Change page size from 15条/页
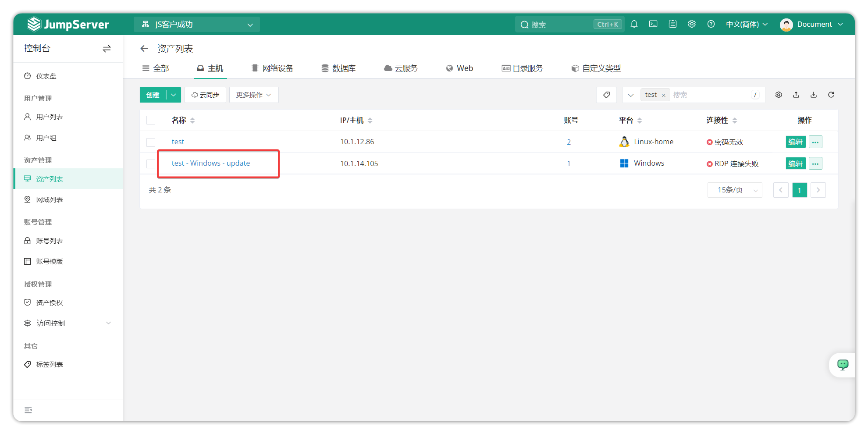868x430 pixels. 735,190
